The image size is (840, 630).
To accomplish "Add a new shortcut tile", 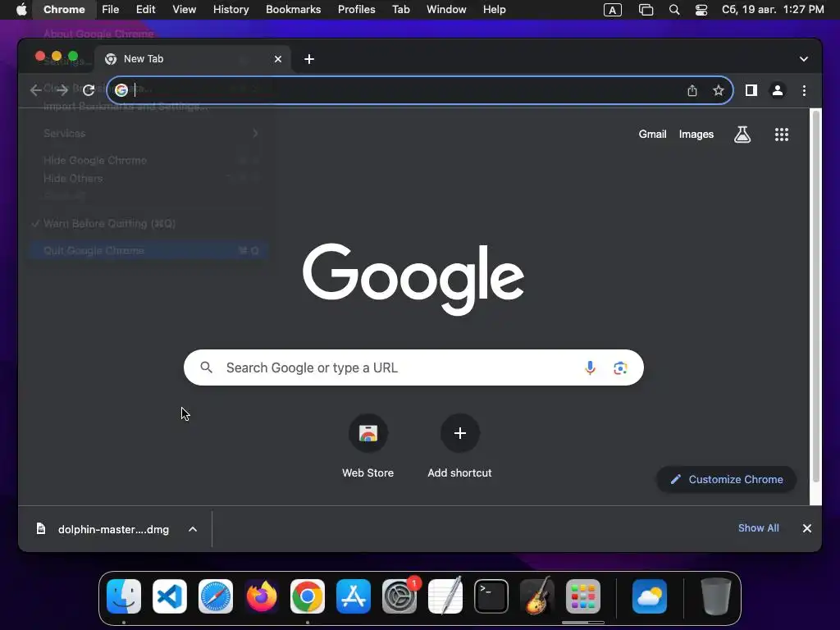I will tap(459, 445).
